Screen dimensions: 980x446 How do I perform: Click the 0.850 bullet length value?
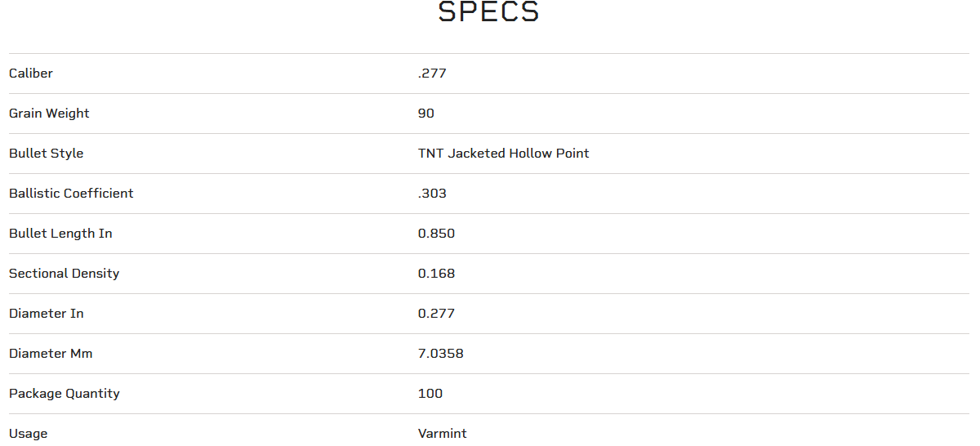click(x=436, y=234)
